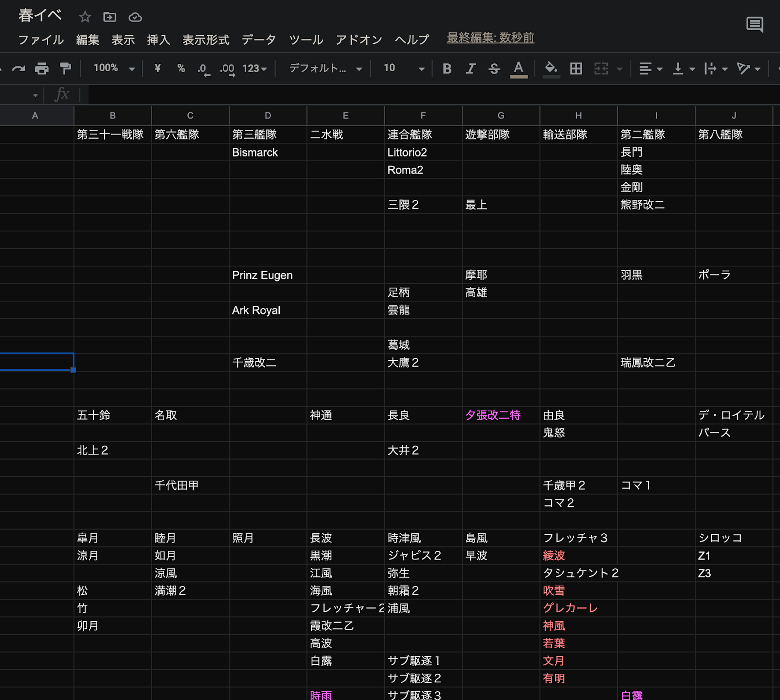The width and height of the screenshot is (780, 700).
Task: Check the cloud save status icon
Action: click(x=135, y=18)
